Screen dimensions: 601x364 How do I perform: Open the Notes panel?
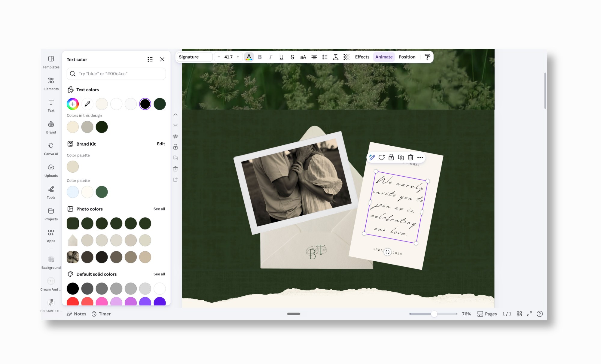(x=76, y=314)
